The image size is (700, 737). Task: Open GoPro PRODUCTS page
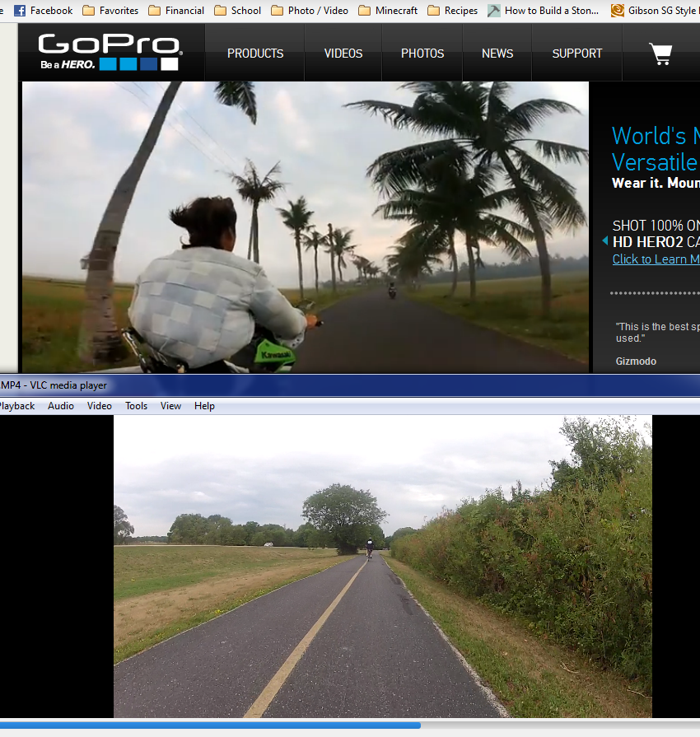pos(255,54)
